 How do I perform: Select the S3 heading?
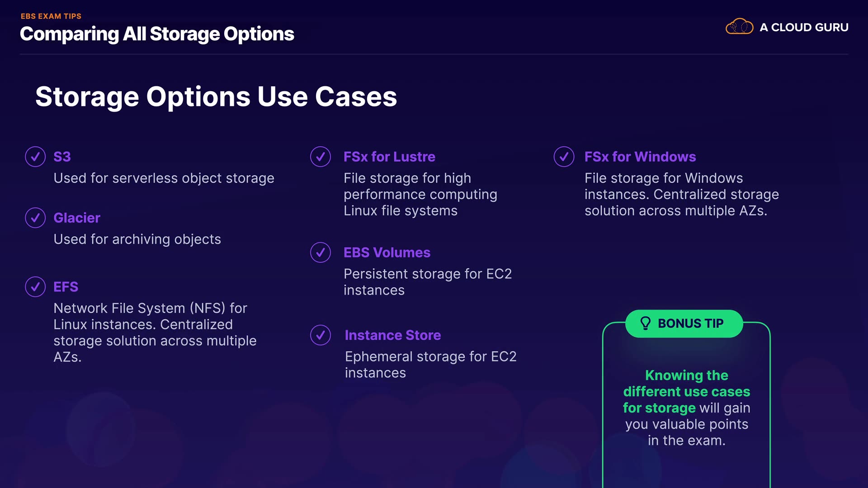(62, 157)
